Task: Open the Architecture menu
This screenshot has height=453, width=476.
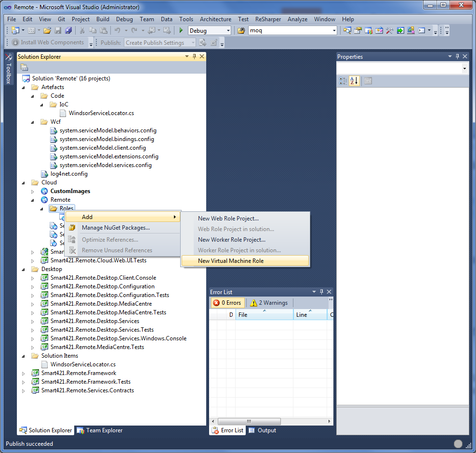Action: [x=215, y=19]
